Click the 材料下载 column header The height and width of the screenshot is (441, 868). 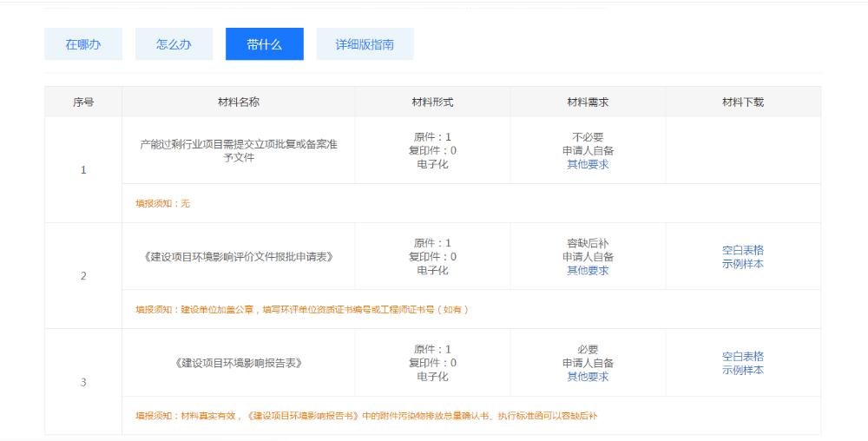(x=743, y=102)
